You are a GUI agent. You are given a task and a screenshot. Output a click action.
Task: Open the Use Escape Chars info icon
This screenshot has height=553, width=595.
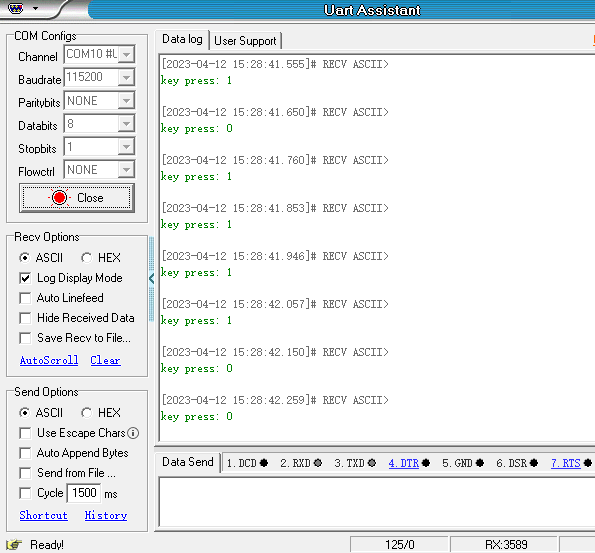pyautogui.click(x=133, y=433)
